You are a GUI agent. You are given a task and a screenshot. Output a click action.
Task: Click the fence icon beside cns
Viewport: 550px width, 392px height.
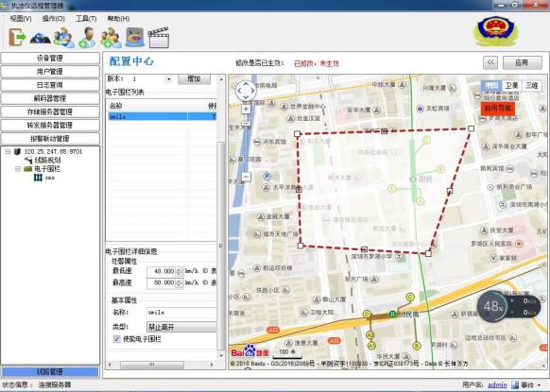coord(38,178)
